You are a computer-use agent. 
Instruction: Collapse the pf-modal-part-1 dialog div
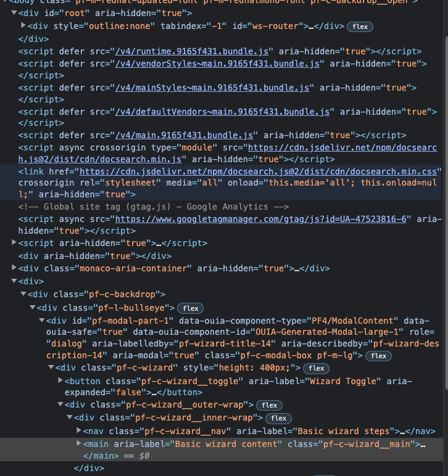point(42,320)
